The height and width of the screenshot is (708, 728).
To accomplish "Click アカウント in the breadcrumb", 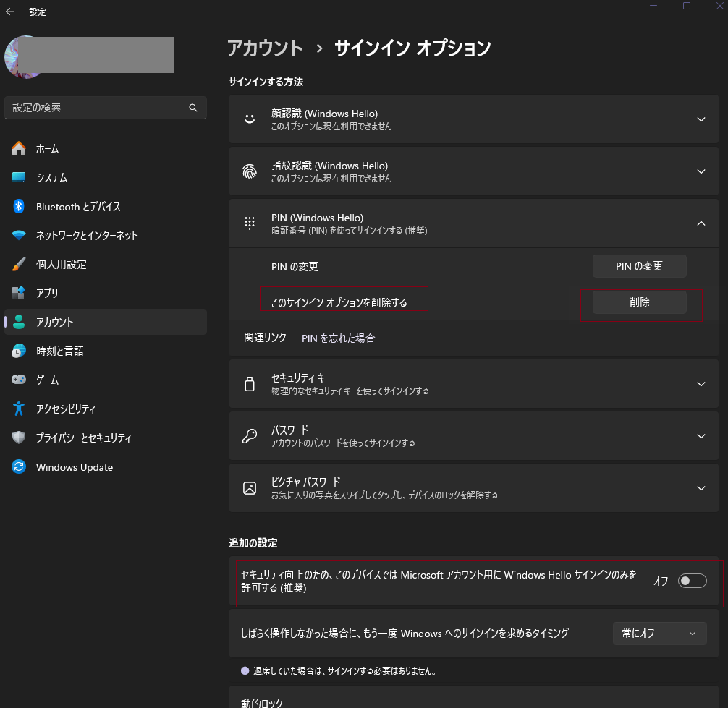I will pos(265,48).
